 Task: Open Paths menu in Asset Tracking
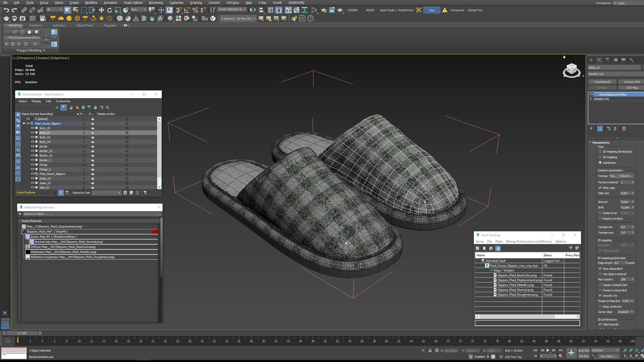pyautogui.click(x=499, y=241)
